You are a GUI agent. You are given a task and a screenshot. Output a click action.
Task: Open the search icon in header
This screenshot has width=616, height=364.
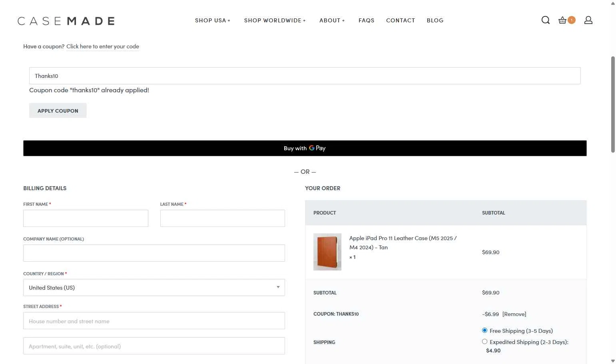[x=545, y=20]
